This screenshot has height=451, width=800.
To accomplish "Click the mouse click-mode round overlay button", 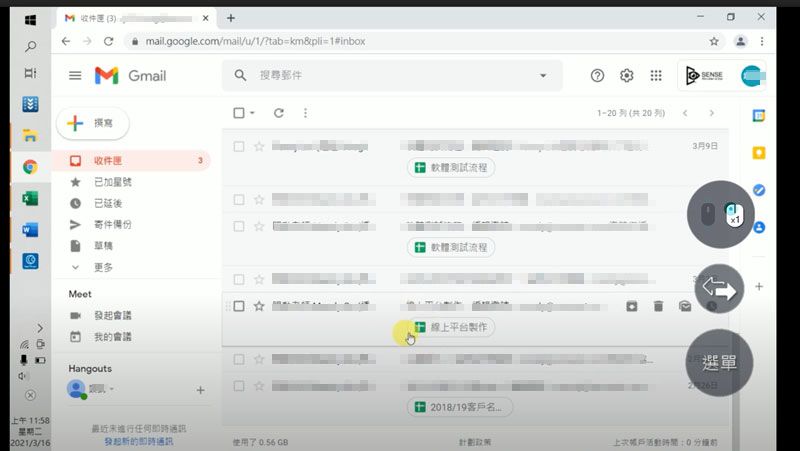I will (x=720, y=214).
